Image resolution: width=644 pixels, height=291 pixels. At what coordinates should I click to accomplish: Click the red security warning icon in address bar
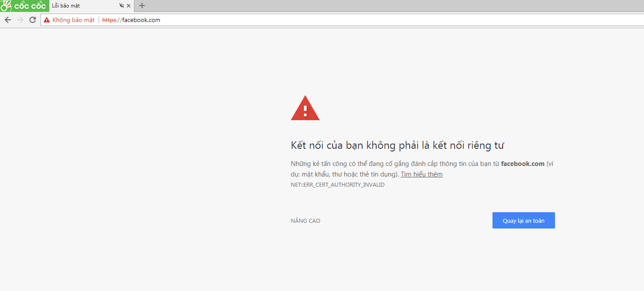click(x=47, y=20)
